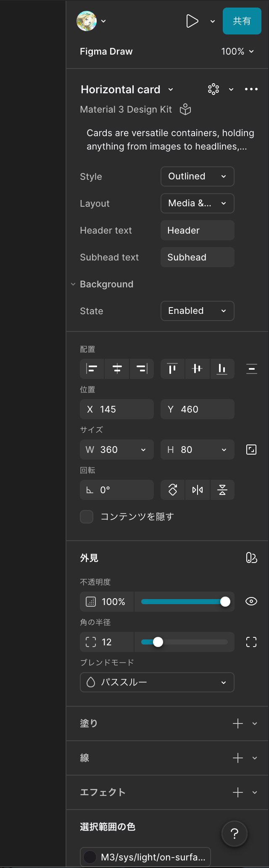Flip the selection vertically
Image resolution: width=269 pixels, height=868 pixels.
click(222, 490)
